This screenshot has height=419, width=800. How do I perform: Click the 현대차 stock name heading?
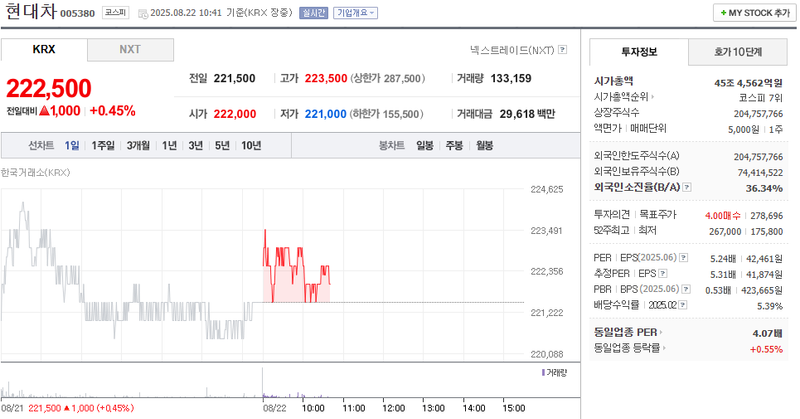click(x=31, y=11)
